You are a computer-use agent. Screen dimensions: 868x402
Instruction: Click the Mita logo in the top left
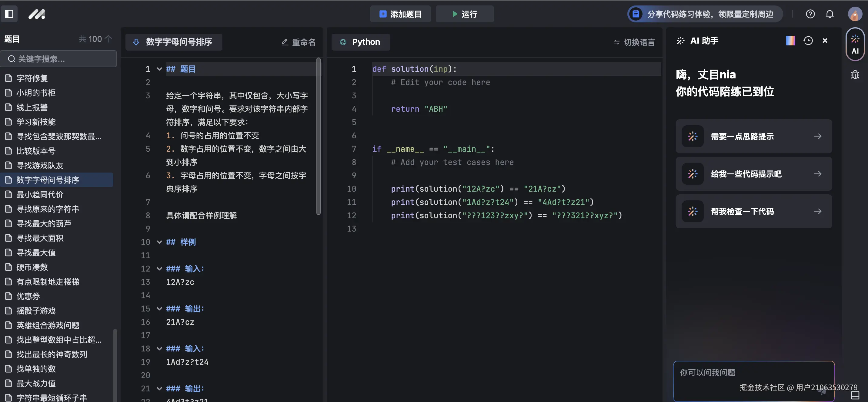coord(37,14)
